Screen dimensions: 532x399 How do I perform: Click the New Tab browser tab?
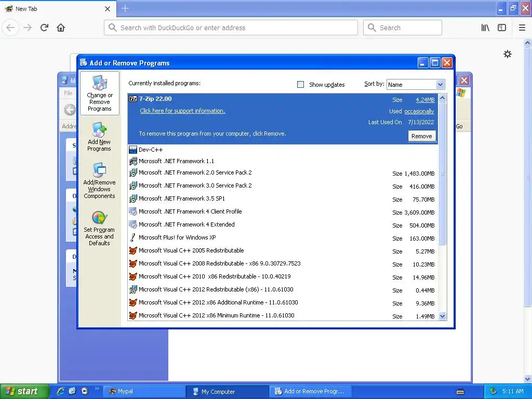pos(58,9)
